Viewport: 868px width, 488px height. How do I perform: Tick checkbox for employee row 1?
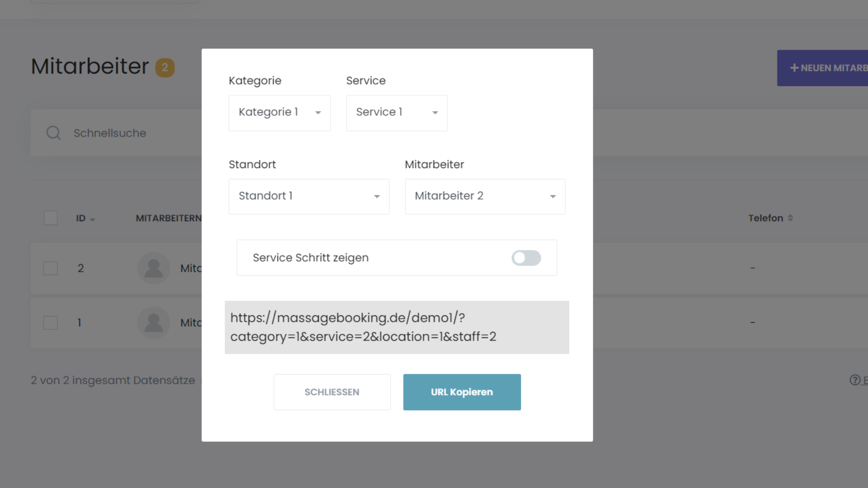point(50,323)
